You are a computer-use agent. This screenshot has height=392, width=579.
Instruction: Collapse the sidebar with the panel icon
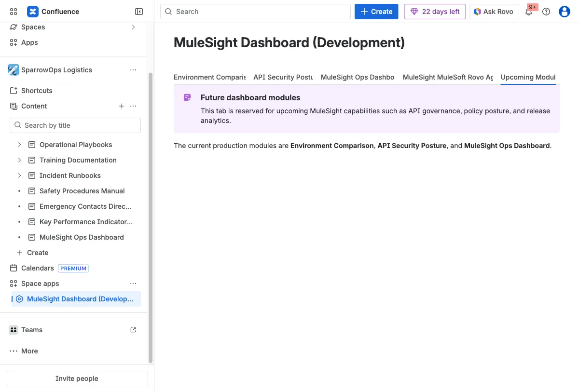coord(139,12)
